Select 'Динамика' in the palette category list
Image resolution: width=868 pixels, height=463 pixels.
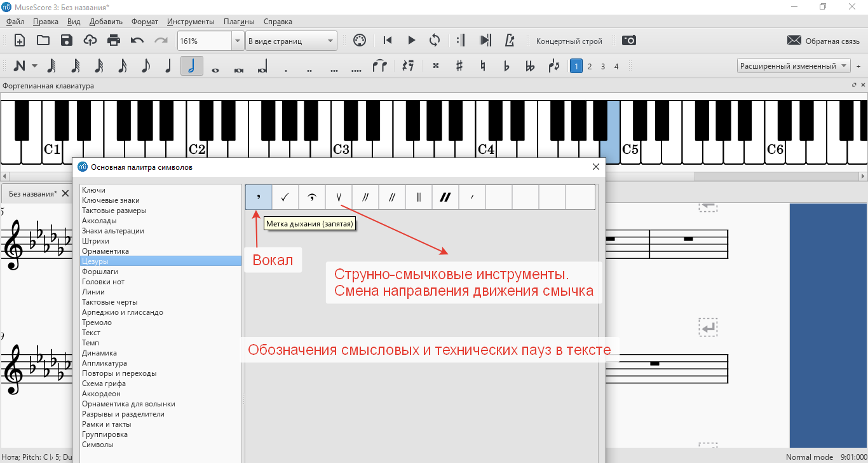[x=161, y=353]
